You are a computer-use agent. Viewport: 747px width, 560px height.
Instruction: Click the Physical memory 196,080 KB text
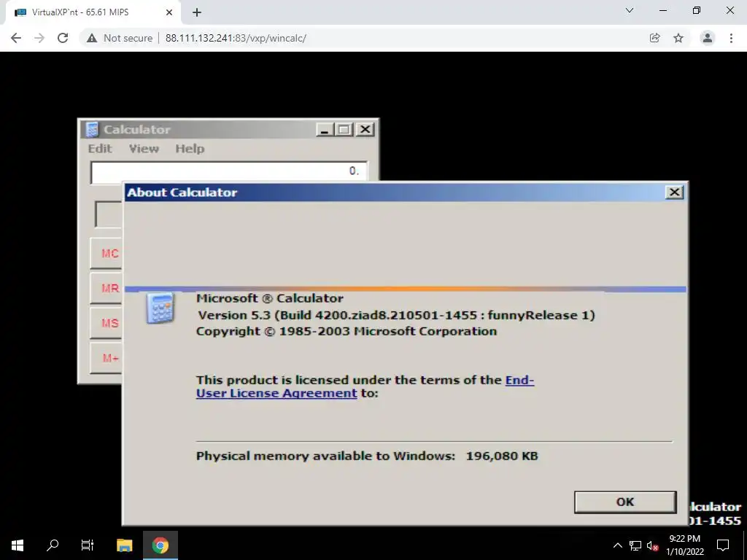click(367, 456)
